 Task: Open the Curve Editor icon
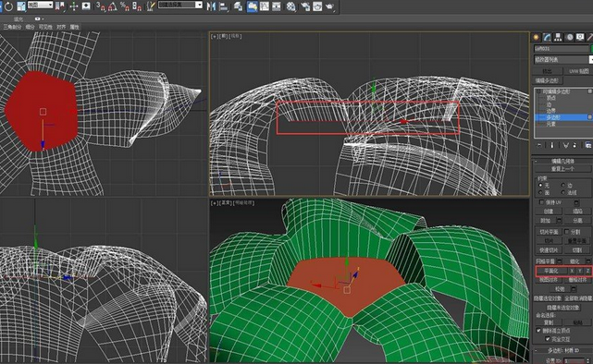coord(265,6)
